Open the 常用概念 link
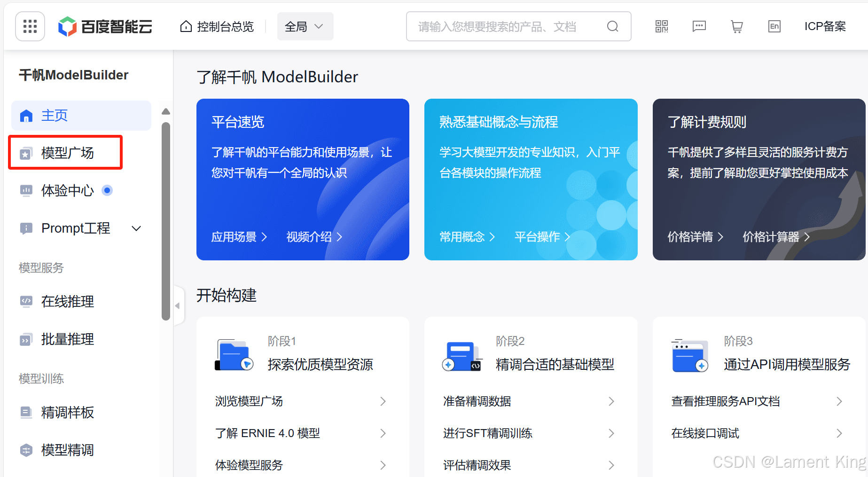The height and width of the screenshot is (477, 868). (x=467, y=236)
